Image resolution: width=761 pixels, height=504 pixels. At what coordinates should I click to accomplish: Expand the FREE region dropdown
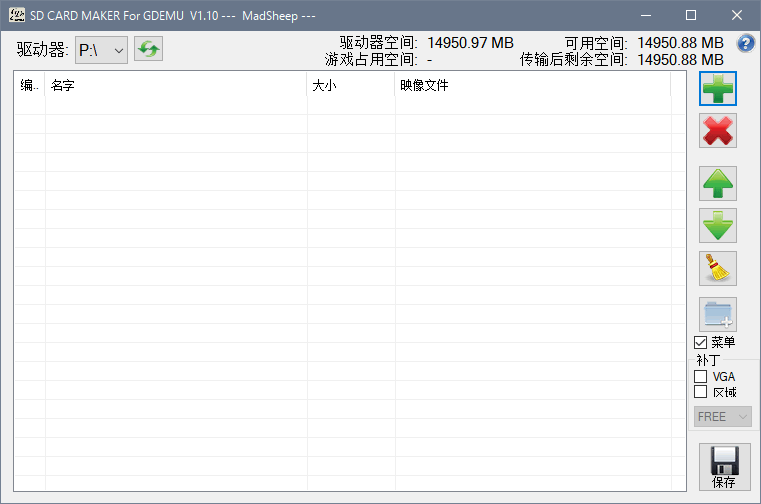click(722, 416)
